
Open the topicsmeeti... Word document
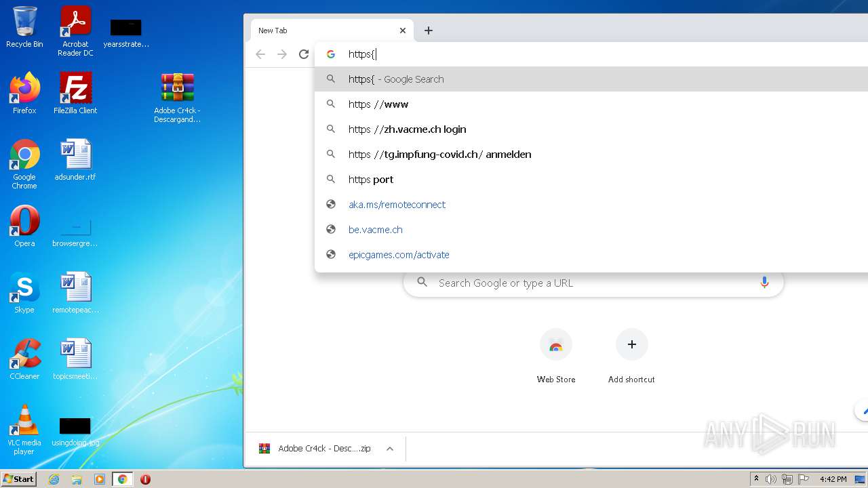(x=75, y=359)
